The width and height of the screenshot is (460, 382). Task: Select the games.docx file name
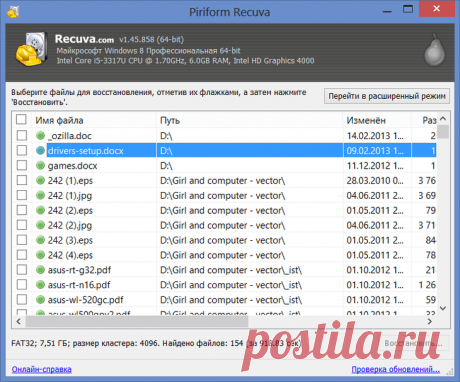point(72,166)
